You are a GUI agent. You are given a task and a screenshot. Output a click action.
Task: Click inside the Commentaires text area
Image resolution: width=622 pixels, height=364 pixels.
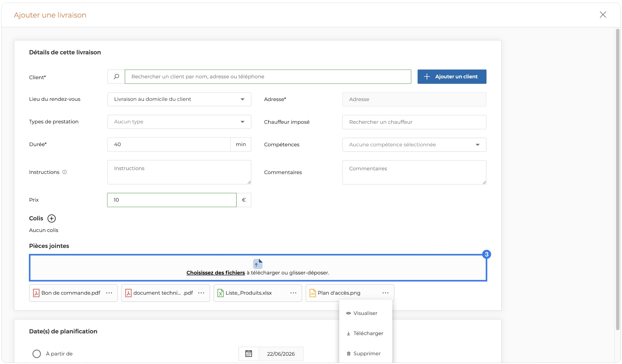coord(414,172)
